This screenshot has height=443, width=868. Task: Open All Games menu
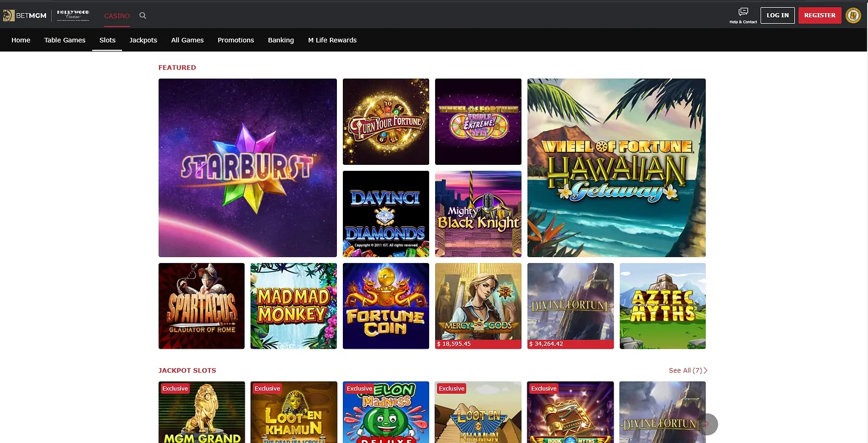coord(187,40)
